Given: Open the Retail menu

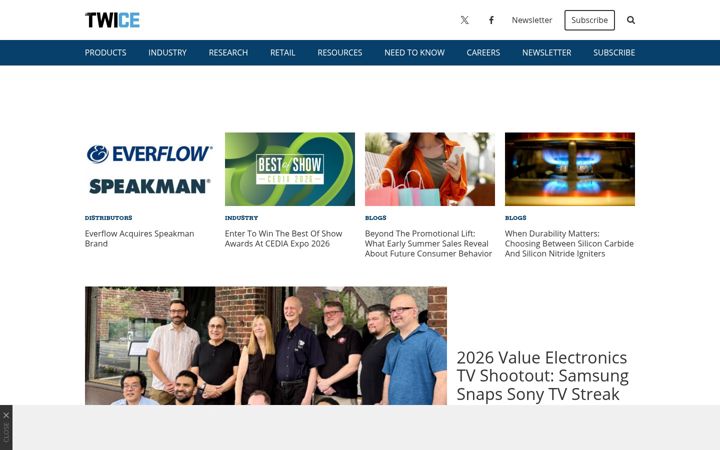Looking at the screenshot, I should [282, 53].
